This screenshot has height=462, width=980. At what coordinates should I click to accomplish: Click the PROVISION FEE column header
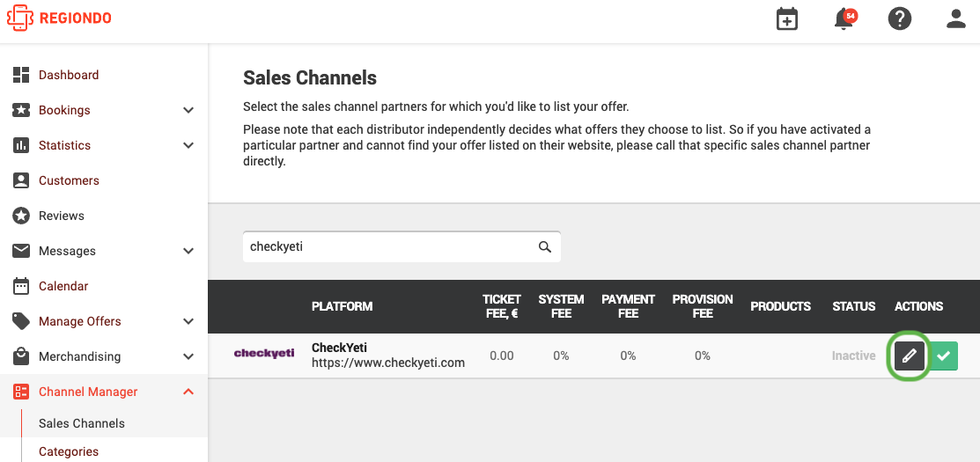[703, 306]
